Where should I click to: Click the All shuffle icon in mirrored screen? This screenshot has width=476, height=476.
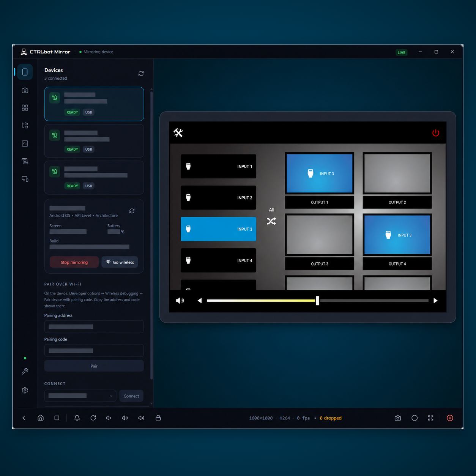coord(271,221)
